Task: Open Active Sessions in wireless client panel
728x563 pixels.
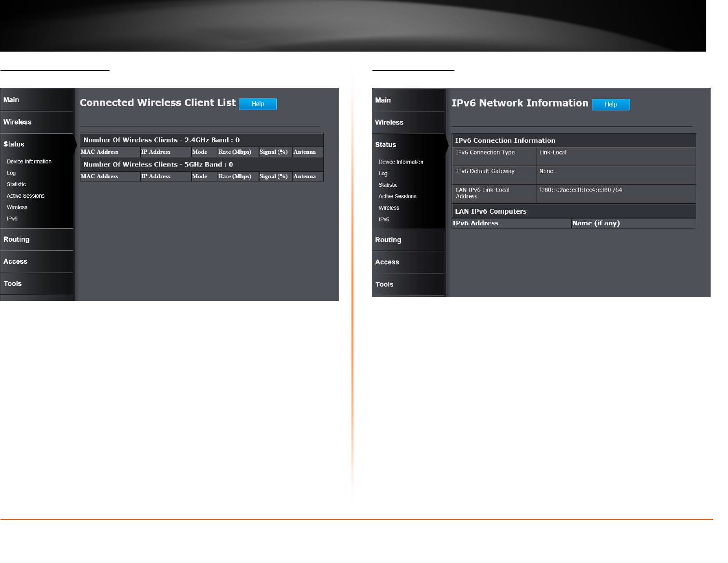Action: point(26,196)
